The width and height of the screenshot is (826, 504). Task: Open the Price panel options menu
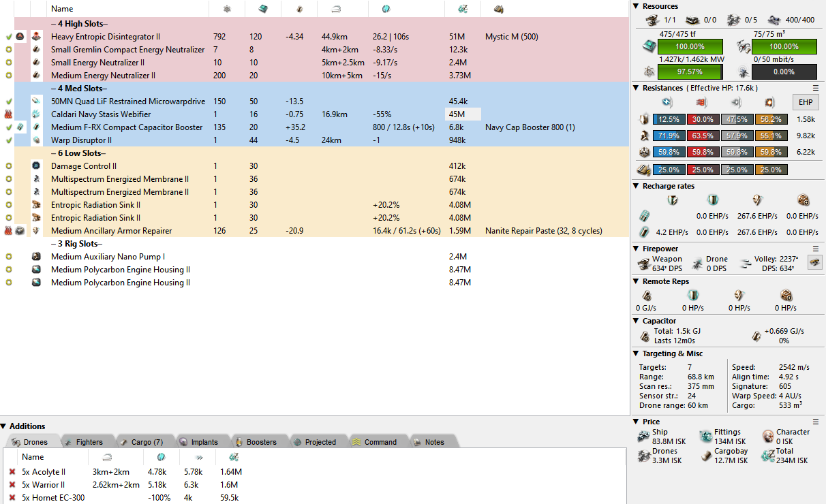click(816, 422)
